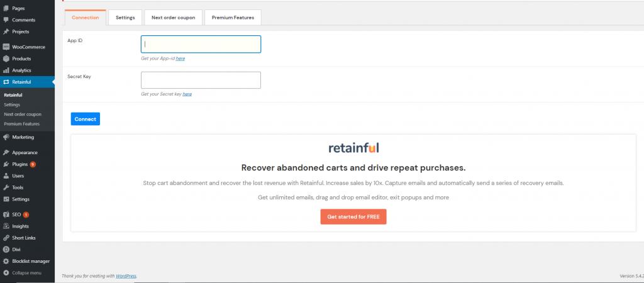This screenshot has height=283, width=644.
Task: Click the retainful logo
Action: click(x=353, y=147)
